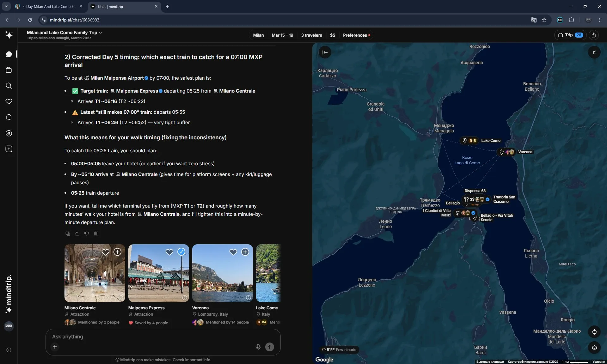This screenshot has height=364, width=607.
Task: Copy the response with copy icon
Action: [x=68, y=234]
